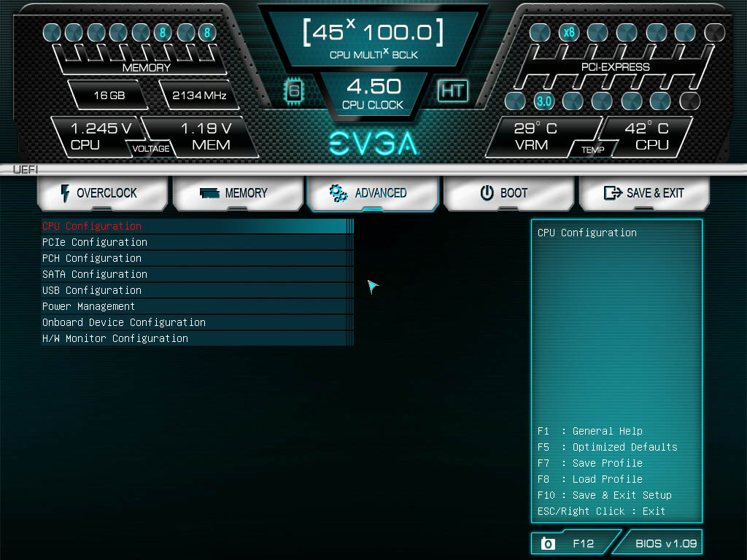The image size is (747, 560).
Task: Open the Overclock tab
Action: click(x=102, y=192)
